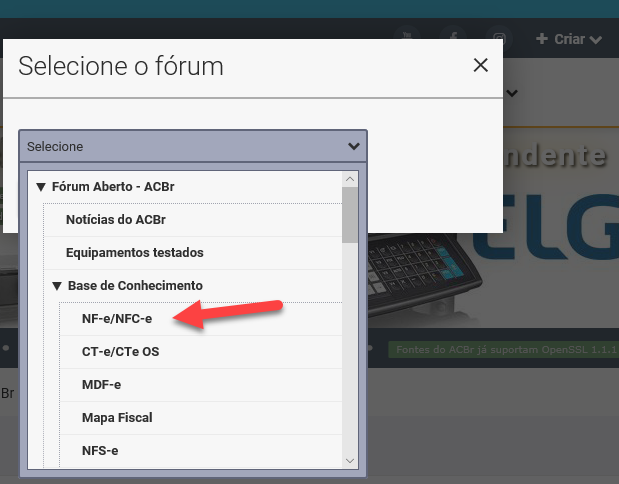This screenshot has width=619, height=484.
Task: Close the Selecione o fórum dialog
Action: coord(480,65)
